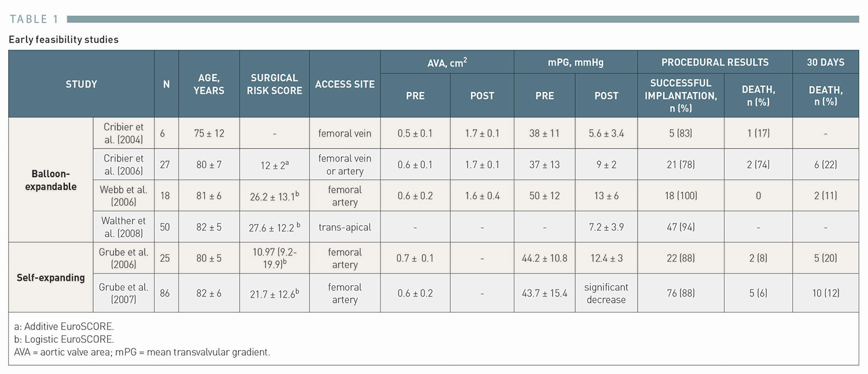Click the Walther et al. (2008) study cell
This screenshot has height=374, width=868.
[x=123, y=227]
